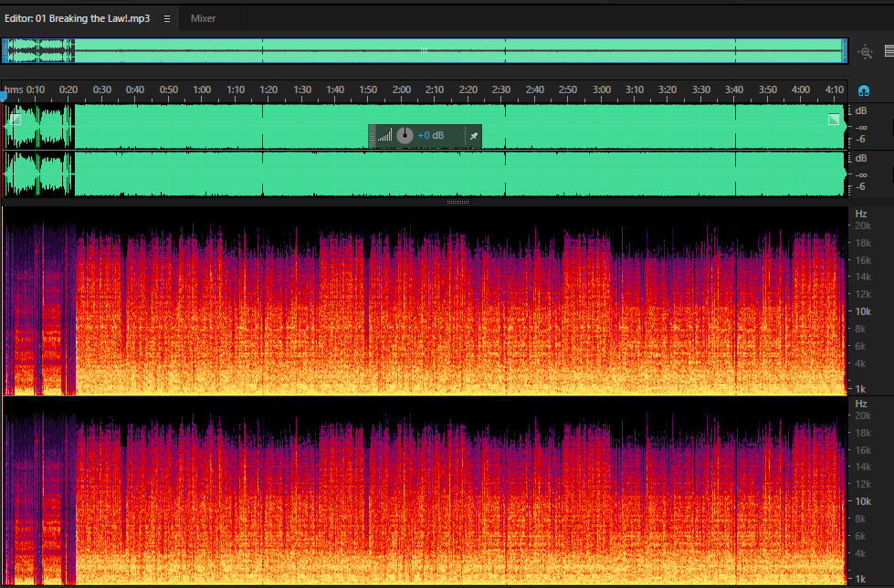Click the 0:40 mark on the ruler
The width and height of the screenshot is (894, 588).
point(135,89)
